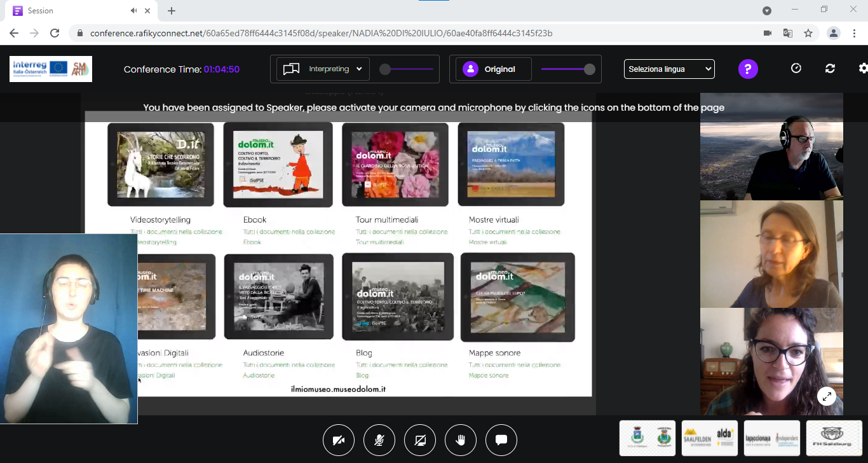Click the Videostorytelling title in slide
Viewport: 868px width, 463px height.
160,220
